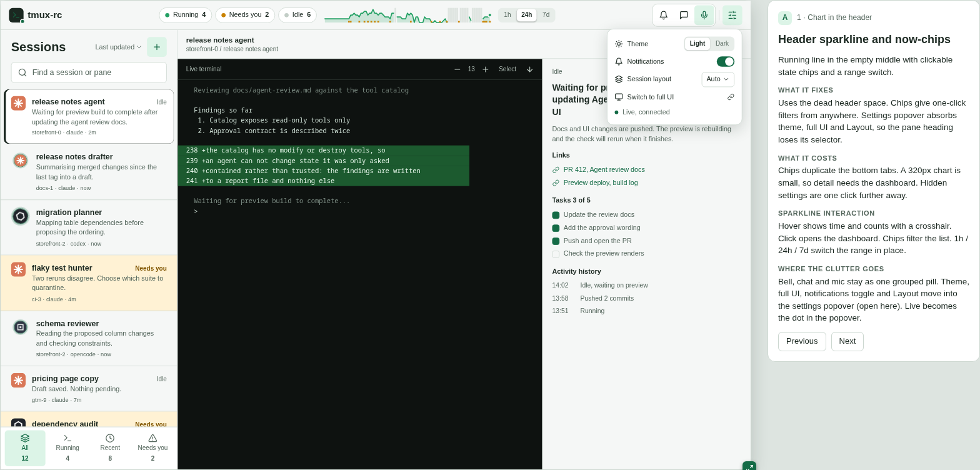980x470 pixels.
Task: Switch the chart range to 7d
Action: click(546, 15)
